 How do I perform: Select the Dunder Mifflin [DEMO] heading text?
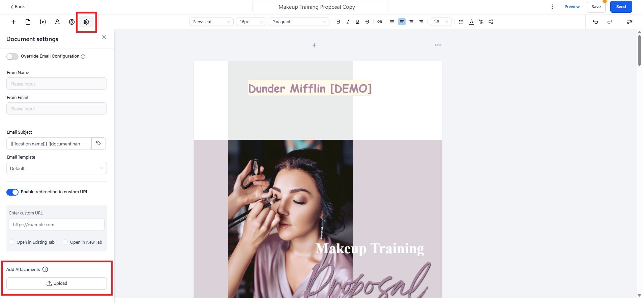pyautogui.click(x=310, y=88)
